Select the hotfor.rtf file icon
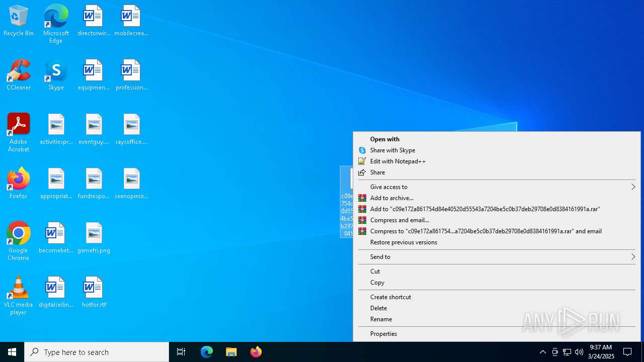The height and width of the screenshot is (362, 644). pyautogui.click(x=94, y=293)
